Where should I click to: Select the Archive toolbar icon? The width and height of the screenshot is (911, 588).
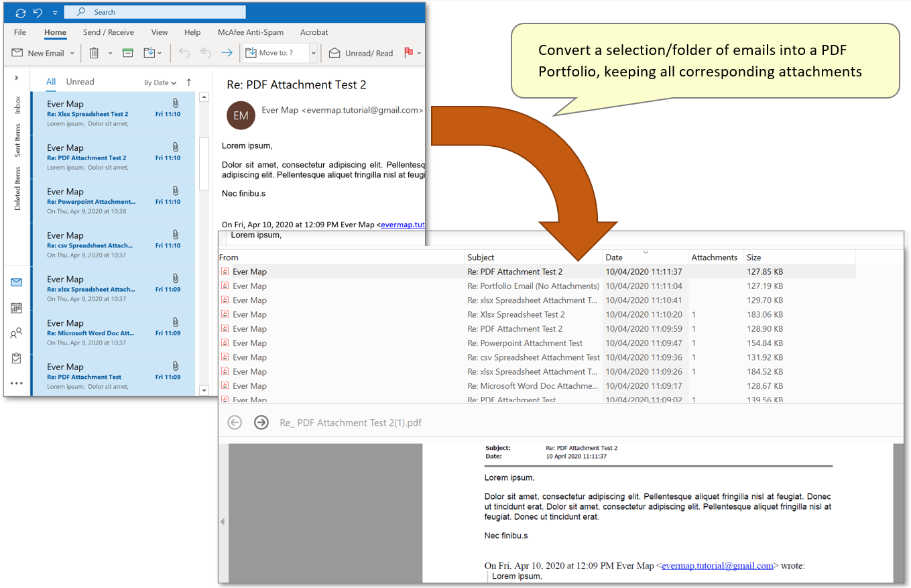tap(127, 52)
